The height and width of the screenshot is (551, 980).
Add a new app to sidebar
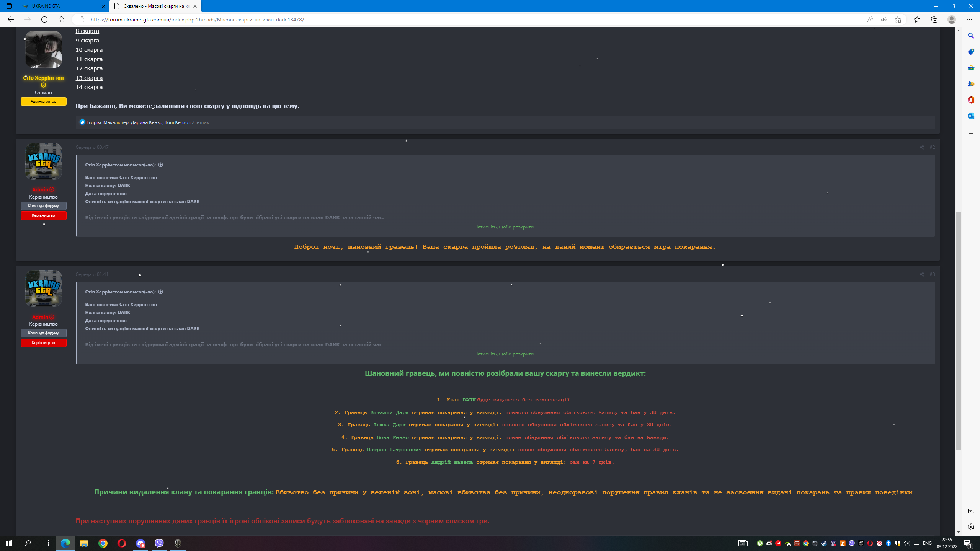point(971,134)
